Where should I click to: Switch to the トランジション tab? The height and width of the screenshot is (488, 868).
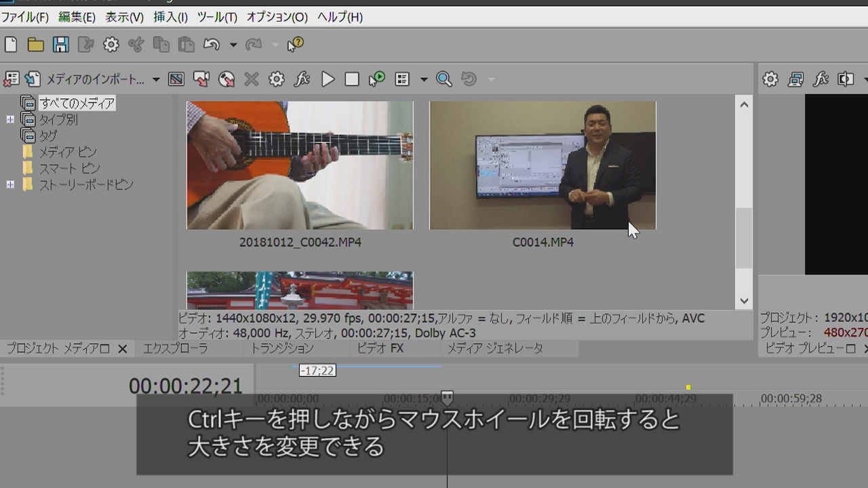[x=282, y=348]
